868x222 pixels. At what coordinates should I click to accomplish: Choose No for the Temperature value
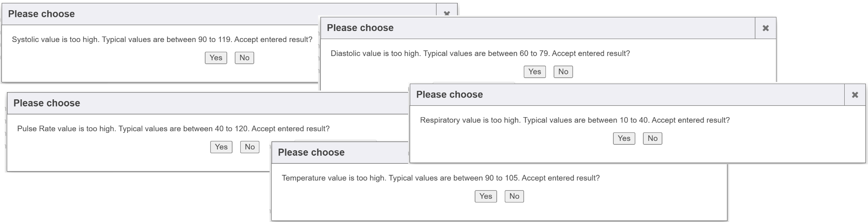[514, 196]
